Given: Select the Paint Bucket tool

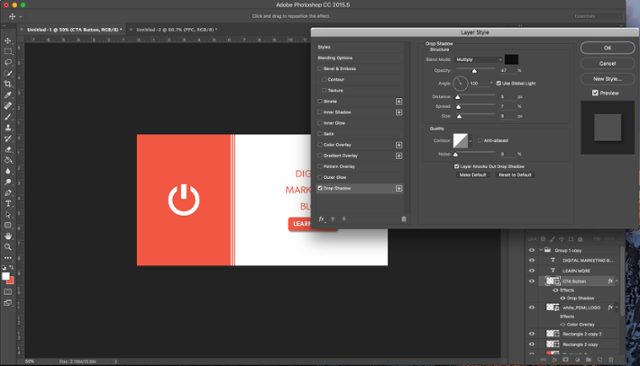Looking at the screenshot, I should point(8,160).
